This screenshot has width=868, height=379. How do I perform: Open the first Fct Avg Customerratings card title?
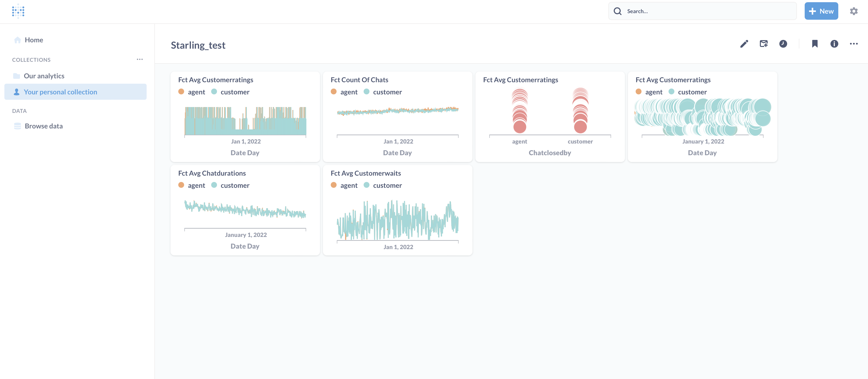pos(216,80)
